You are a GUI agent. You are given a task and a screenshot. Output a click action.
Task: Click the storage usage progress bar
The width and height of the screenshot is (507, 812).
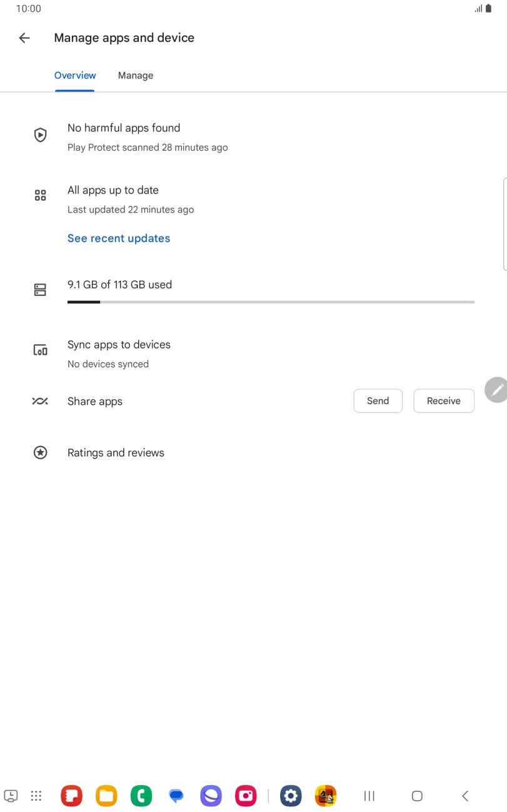pyautogui.click(x=271, y=302)
